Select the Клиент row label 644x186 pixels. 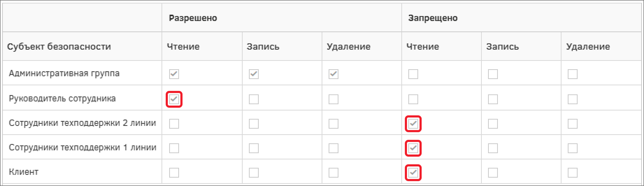24,172
